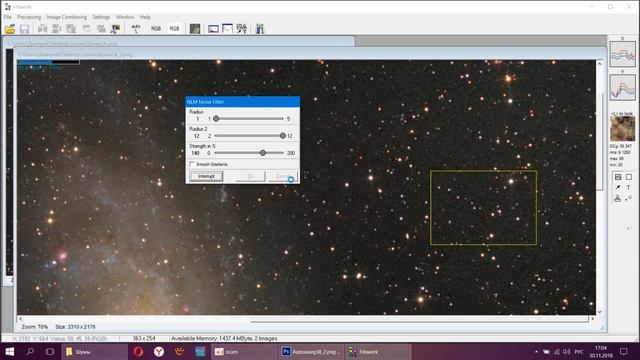Save image via the floppy disk icon
This screenshot has height=360, width=640.
24,29
